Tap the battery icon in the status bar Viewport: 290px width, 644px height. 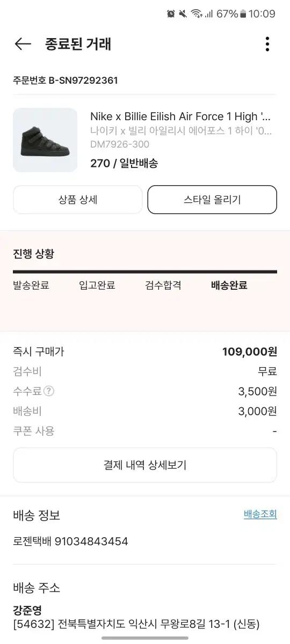tap(243, 14)
